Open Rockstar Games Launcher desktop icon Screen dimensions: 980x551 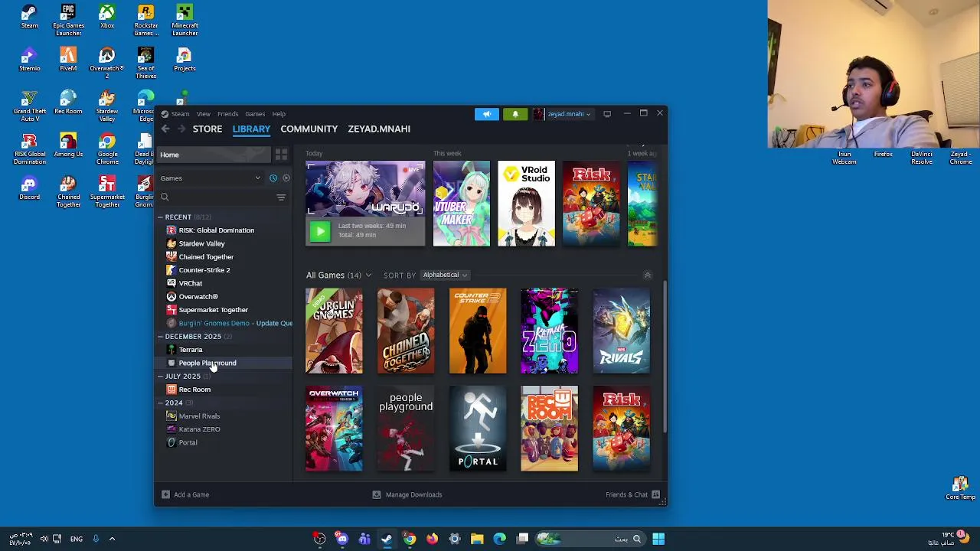click(145, 21)
